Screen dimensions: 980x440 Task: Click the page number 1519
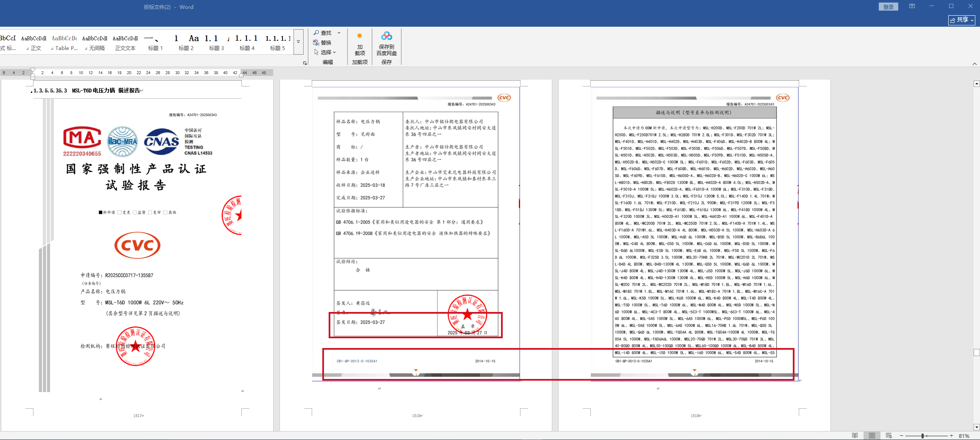point(695,416)
